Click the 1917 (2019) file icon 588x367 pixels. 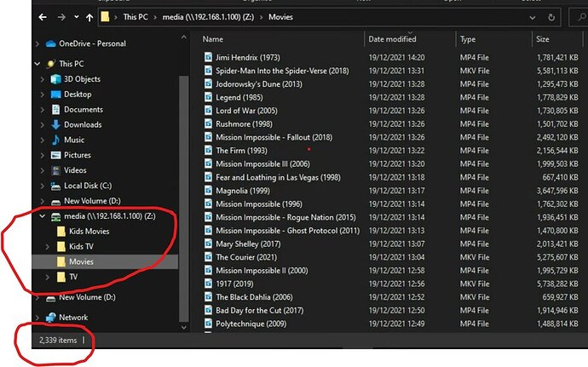(x=208, y=284)
